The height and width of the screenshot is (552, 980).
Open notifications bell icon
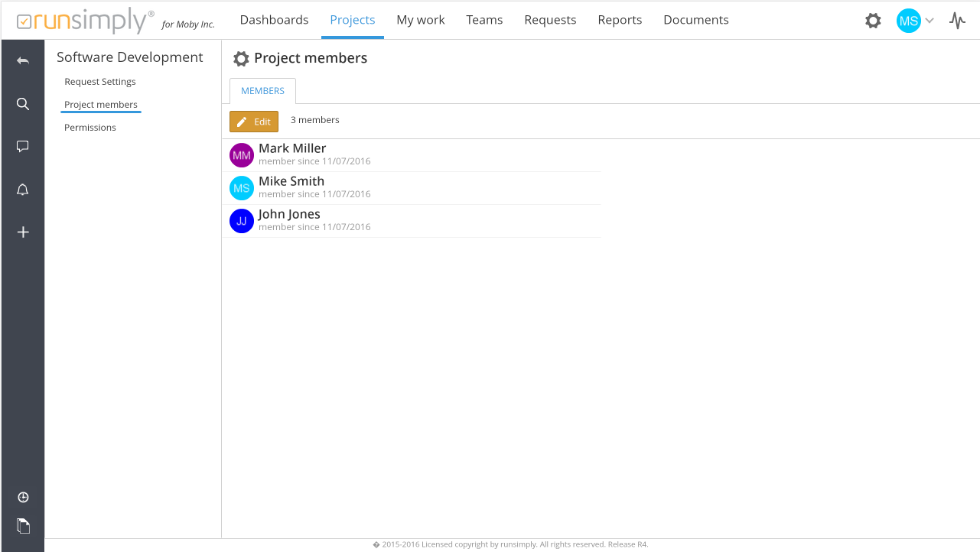[23, 190]
